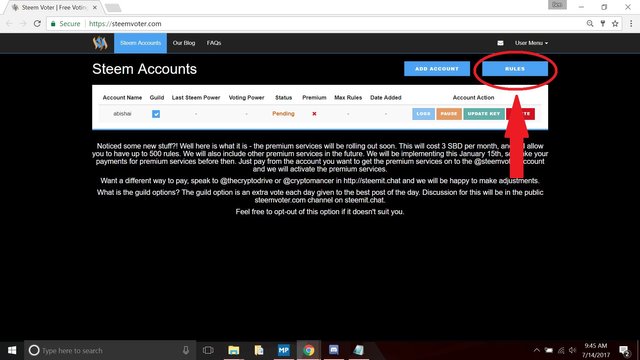Open Our Blog page
The image size is (640, 360).
tap(184, 43)
